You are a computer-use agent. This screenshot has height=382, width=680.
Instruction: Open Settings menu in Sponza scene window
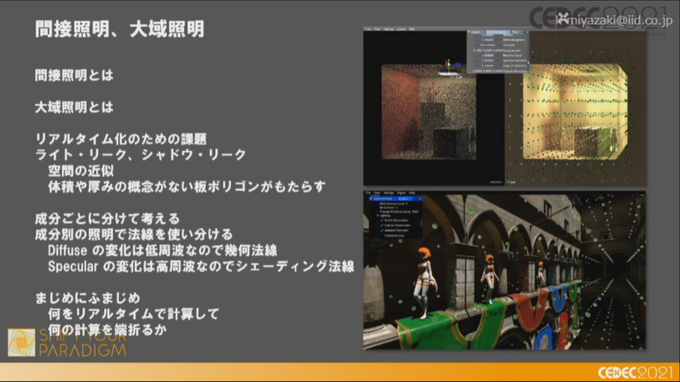click(388, 193)
